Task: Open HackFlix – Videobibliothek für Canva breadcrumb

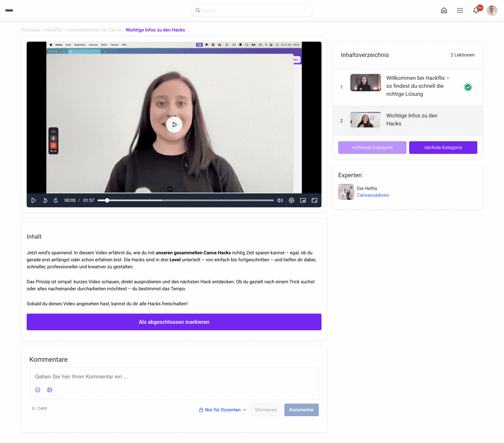Action: (x=83, y=30)
